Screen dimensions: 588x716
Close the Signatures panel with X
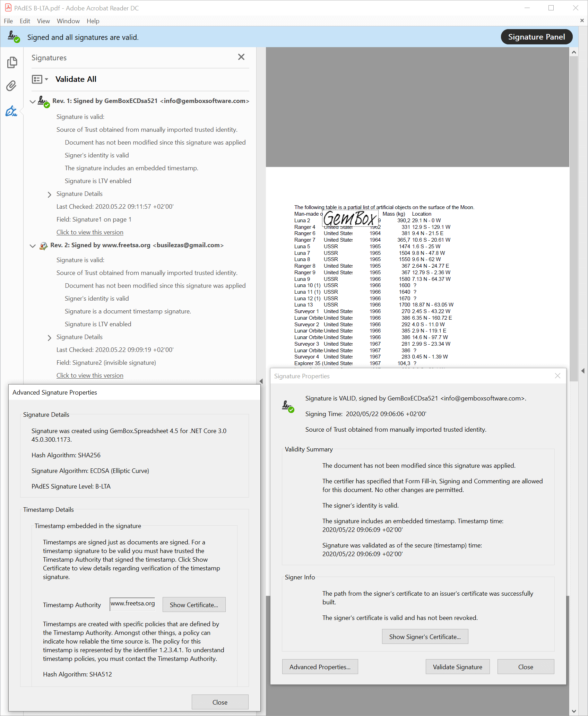coord(241,57)
